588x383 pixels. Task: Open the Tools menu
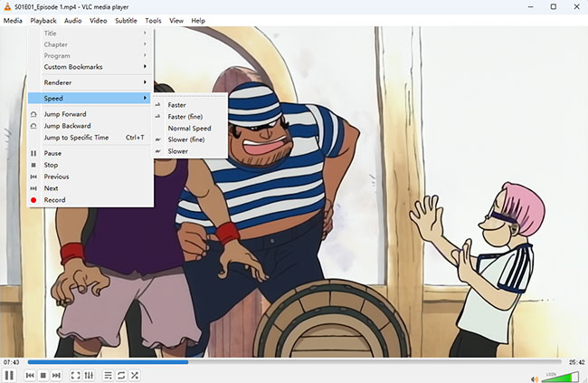click(153, 21)
